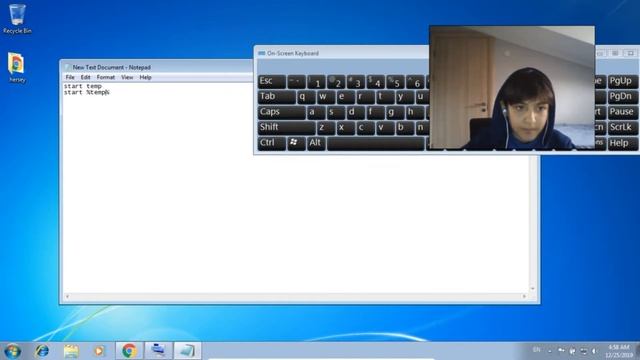Screen dimensions: 640x360
Task: Open Windows Explorer from the taskbar
Action: click(x=71, y=351)
